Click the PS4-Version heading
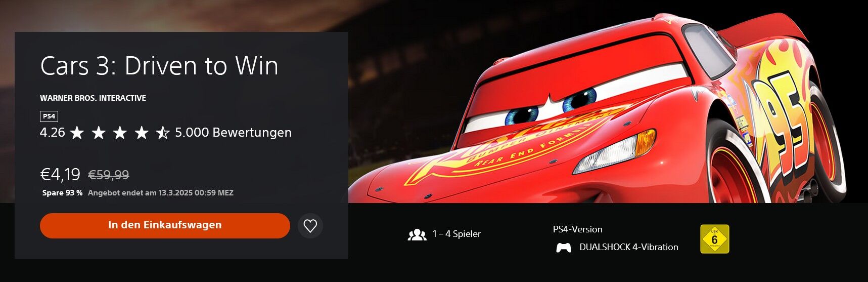This screenshot has width=868, height=282. (578, 229)
